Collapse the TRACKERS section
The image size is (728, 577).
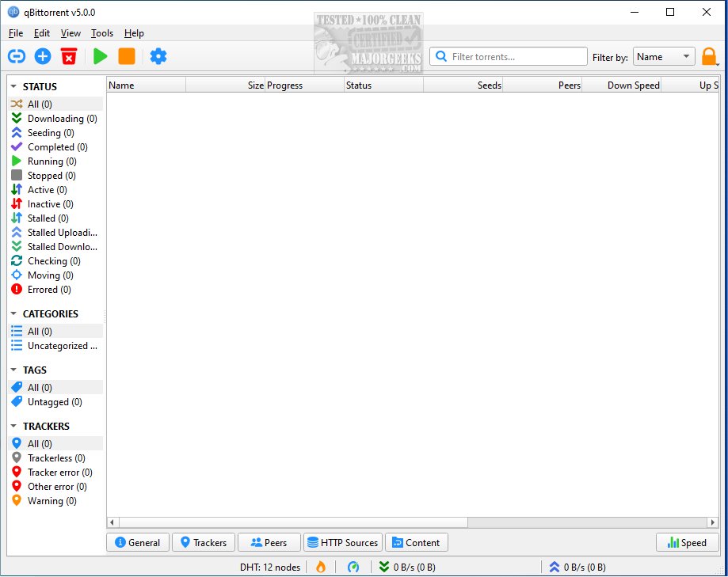(10, 426)
